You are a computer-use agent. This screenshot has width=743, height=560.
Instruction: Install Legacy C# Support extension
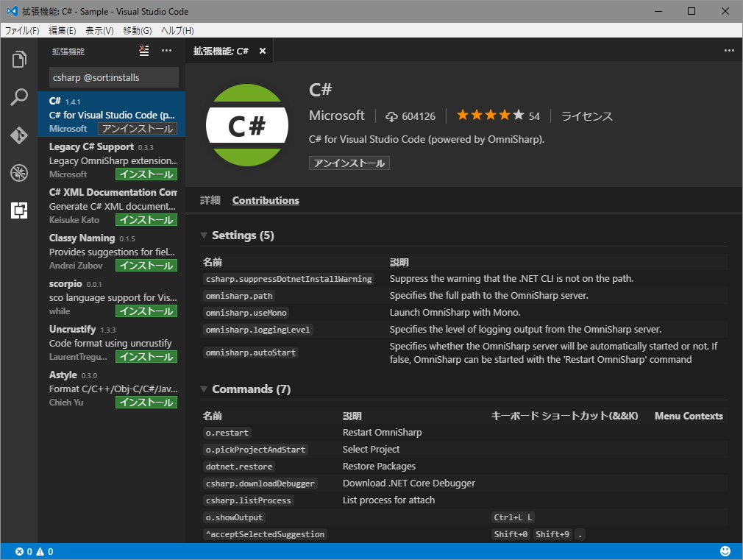pyautogui.click(x=146, y=174)
